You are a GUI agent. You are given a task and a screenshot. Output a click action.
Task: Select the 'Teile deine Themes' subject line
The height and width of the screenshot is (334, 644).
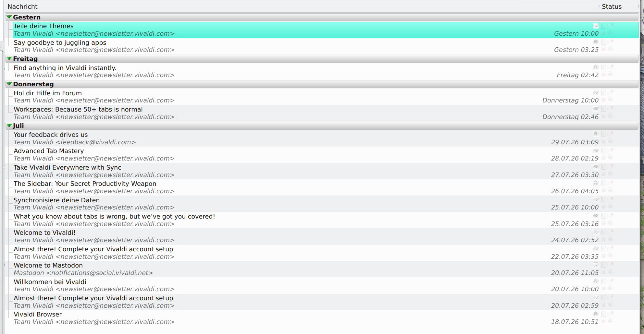(x=43, y=26)
